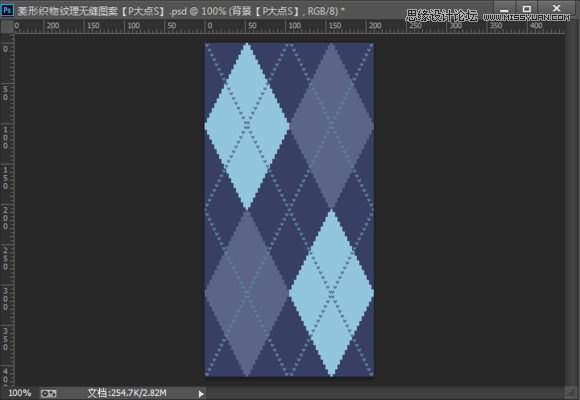
Task: Click the horizontal scrollbar track
Action: (385, 393)
